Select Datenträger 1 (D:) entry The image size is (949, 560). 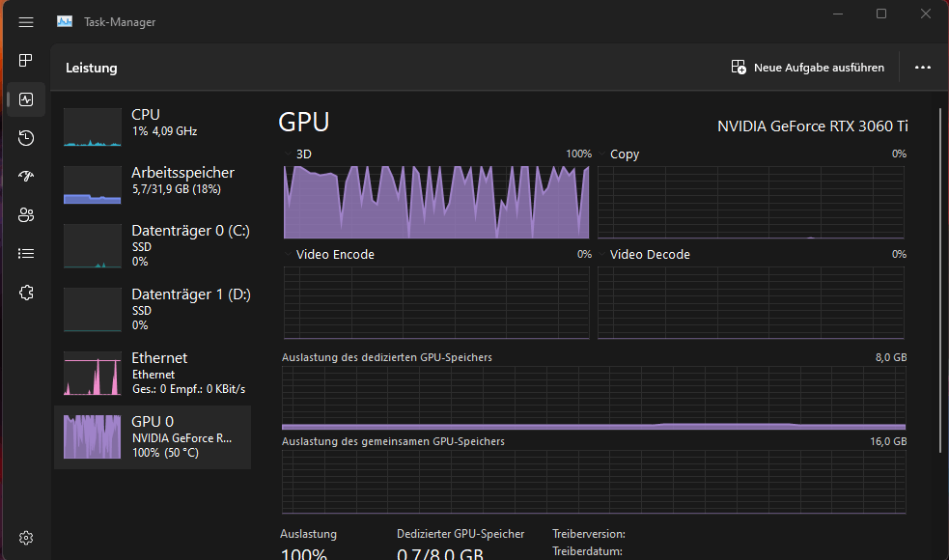pos(153,309)
